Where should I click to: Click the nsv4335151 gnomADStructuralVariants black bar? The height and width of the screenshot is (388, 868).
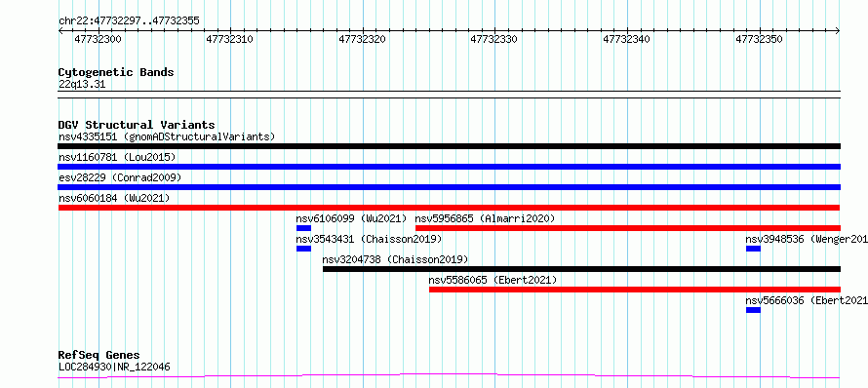click(449, 146)
